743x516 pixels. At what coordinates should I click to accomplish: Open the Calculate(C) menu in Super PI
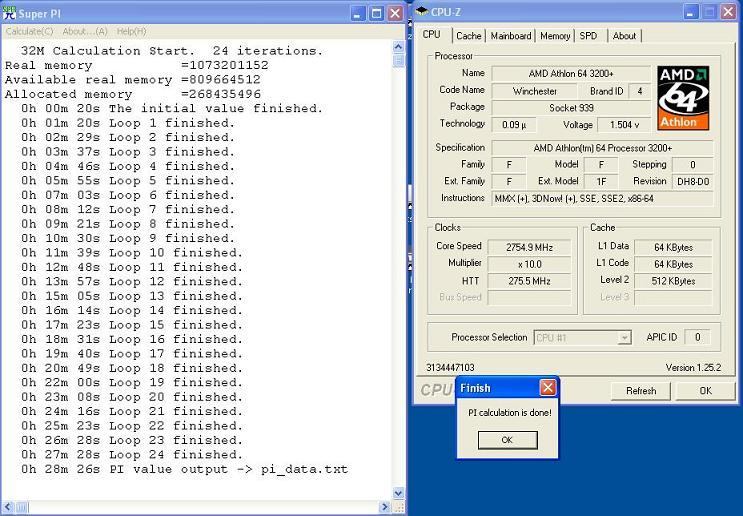29,31
